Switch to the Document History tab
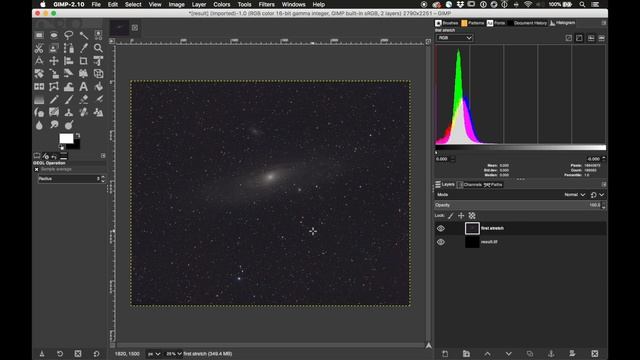The height and width of the screenshot is (360, 640). pyautogui.click(x=527, y=23)
